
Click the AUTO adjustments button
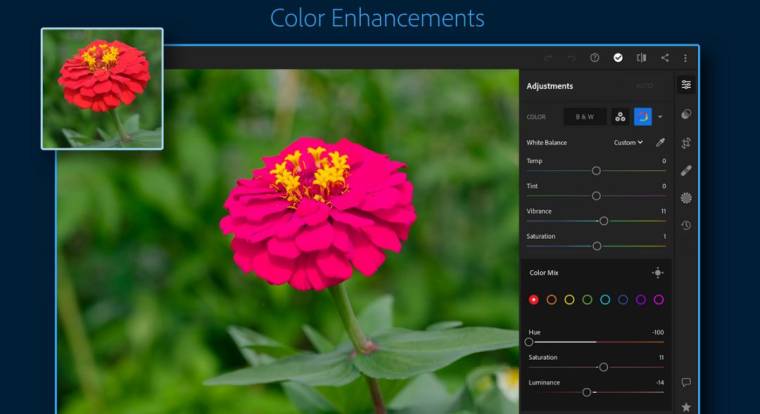(x=645, y=86)
